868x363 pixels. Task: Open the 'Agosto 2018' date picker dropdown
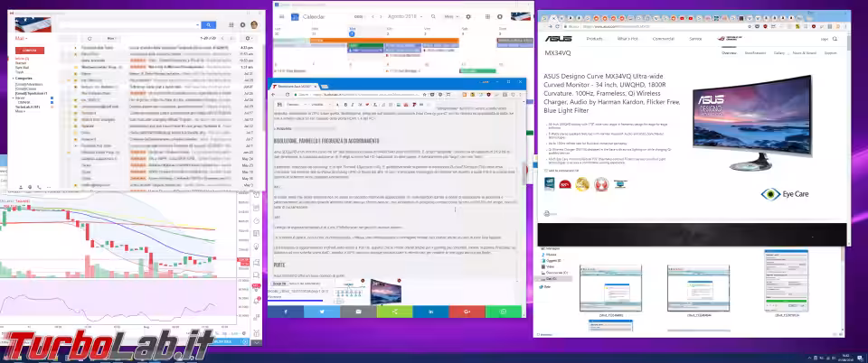[405, 17]
